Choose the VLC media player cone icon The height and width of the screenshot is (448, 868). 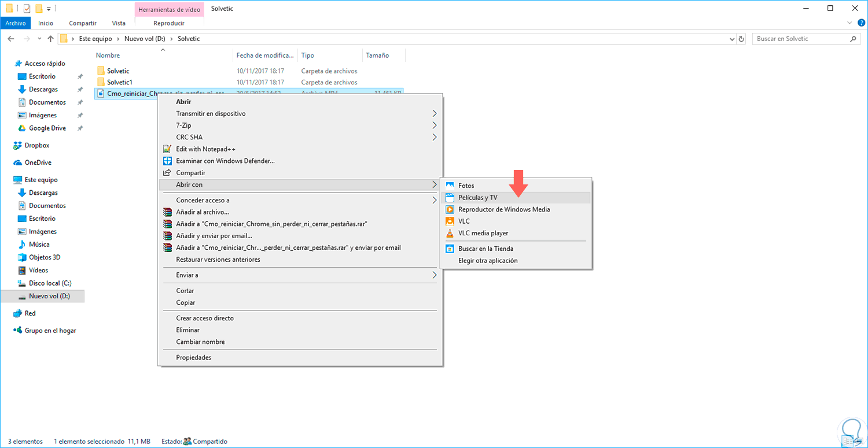[450, 233]
